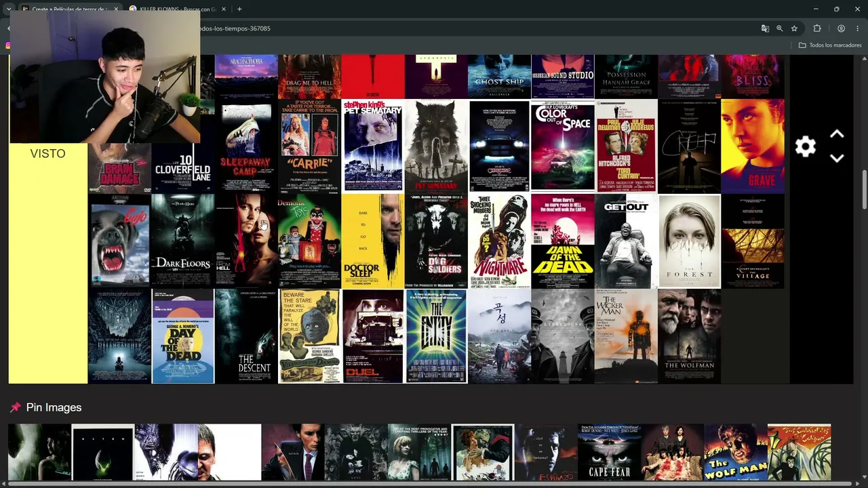The width and height of the screenshot is (868, 488).
Task: Select the From Hell poster
Action: tap(246, 241)
